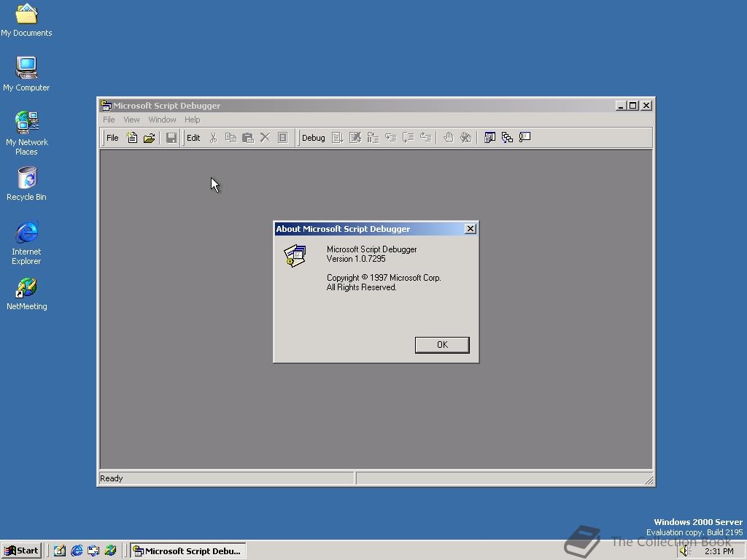Screen dimensions: 747x560
Task: Click the 'Ready' status bar text
Action: [111, 478]
